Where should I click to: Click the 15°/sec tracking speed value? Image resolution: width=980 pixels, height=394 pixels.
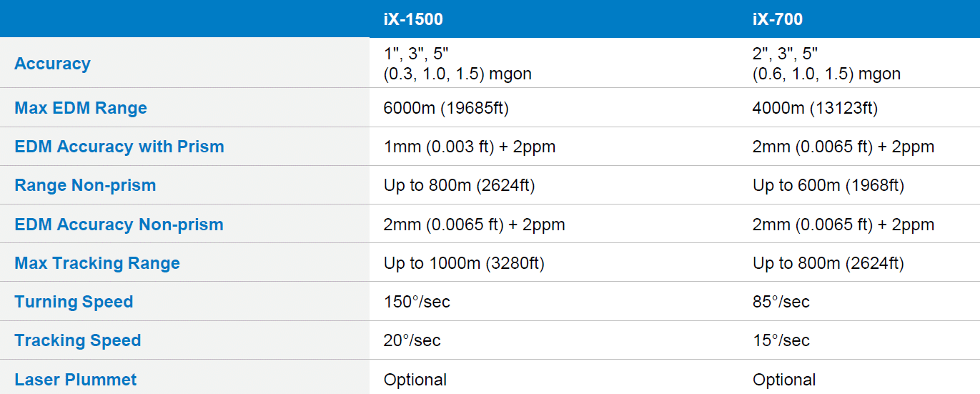[x=781, y=340]
